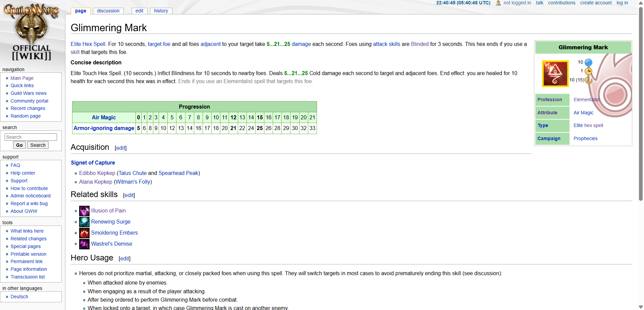
Task: Open Main Page in navigation
Action: pyautogui.click(x=22, y=78)
